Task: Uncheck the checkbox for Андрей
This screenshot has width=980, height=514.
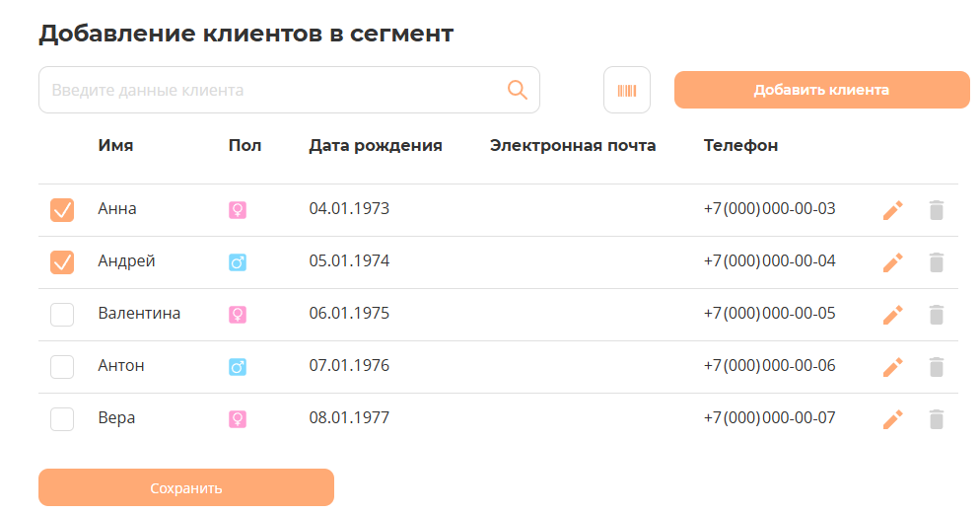Action: pos(62,262)
